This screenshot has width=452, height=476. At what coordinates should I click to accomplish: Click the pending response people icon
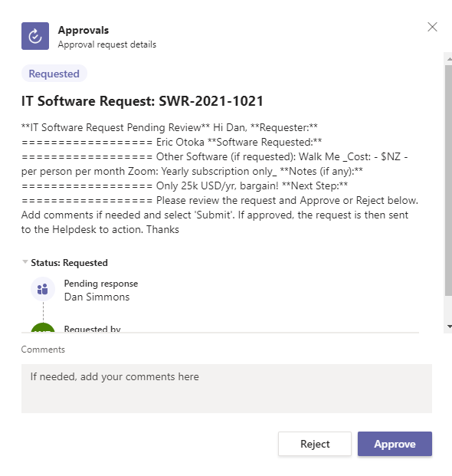(43, 289)
